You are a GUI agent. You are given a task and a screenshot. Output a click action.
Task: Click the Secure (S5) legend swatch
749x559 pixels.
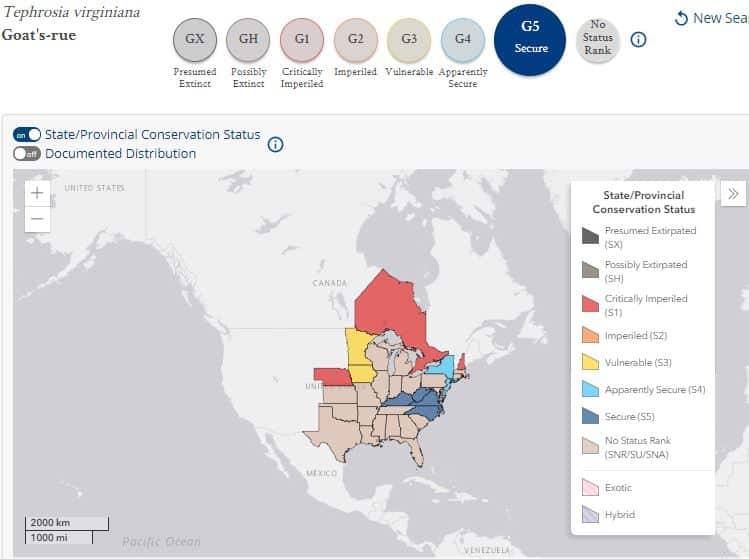coord(590,416)
